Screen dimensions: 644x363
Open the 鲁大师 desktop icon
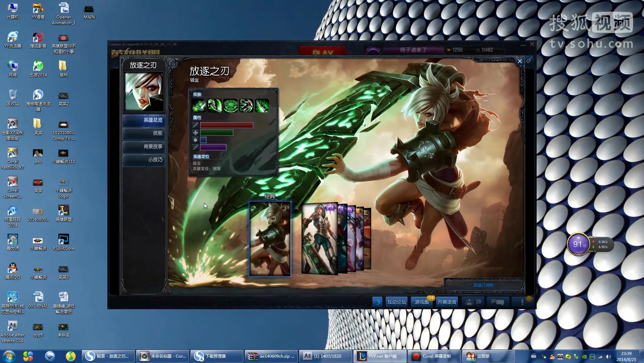13,242
